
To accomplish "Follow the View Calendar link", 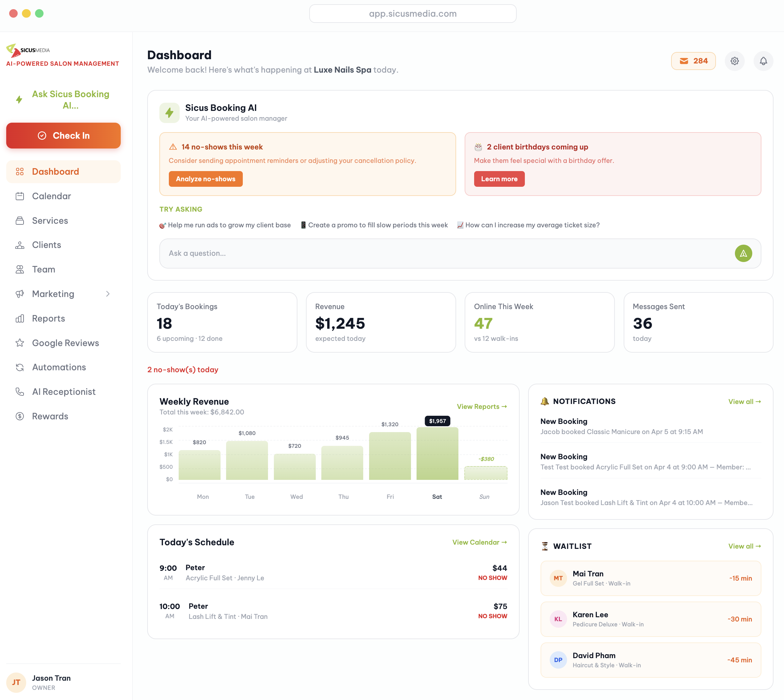I will point(479,542).
